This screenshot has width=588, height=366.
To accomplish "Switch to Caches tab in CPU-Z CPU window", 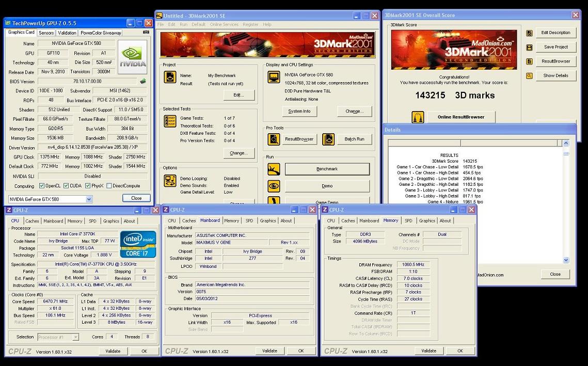I will pyautogui.click(x=32, y=221).
